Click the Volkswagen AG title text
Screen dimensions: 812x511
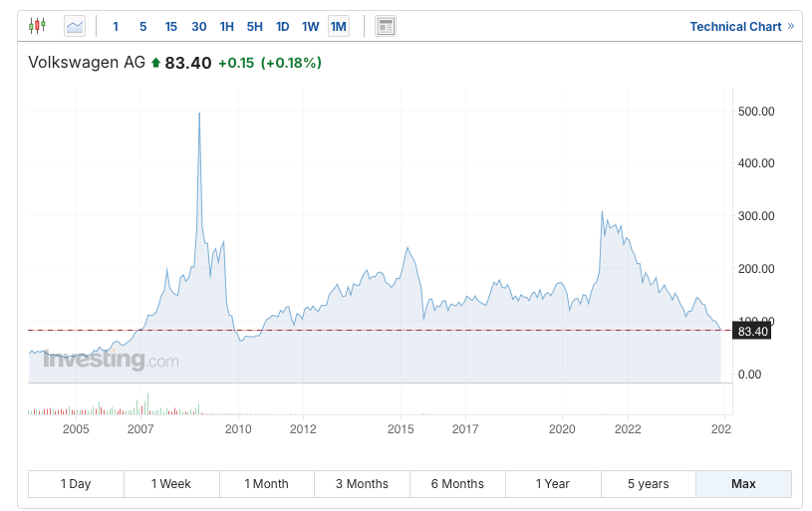tap(87, 62)
